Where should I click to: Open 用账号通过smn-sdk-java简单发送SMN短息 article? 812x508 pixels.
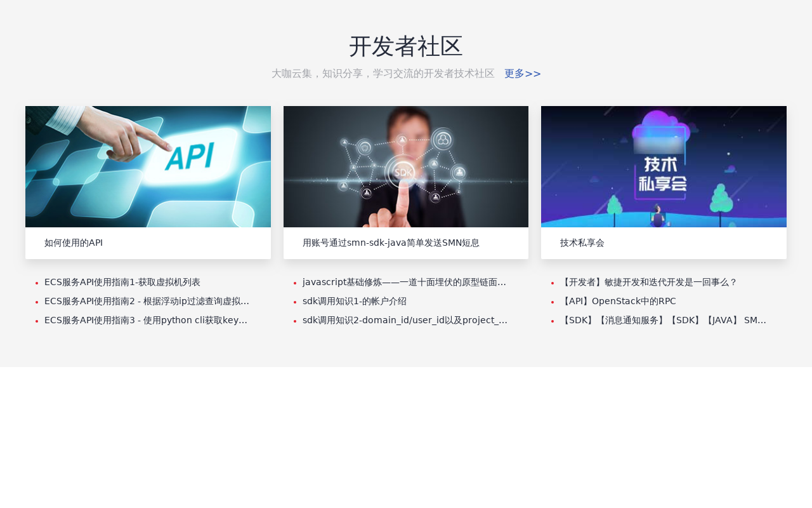[391, 243]
